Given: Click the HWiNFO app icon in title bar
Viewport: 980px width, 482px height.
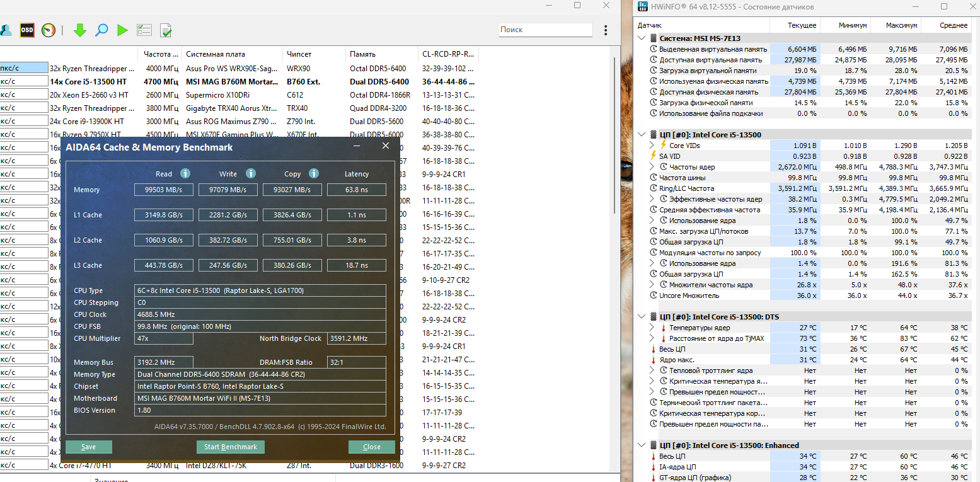Looking at the screenshot, I should pyautogui.click(x=642, y=6).
